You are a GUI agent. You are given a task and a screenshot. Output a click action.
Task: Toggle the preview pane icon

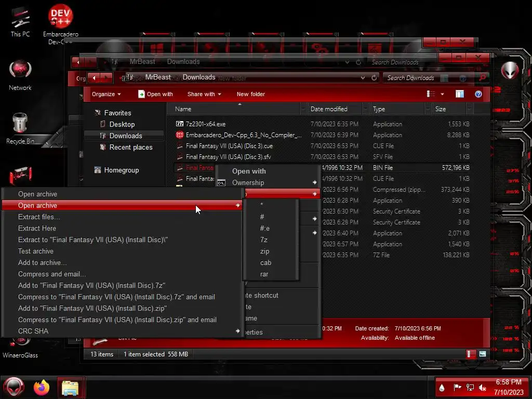click(460, 94)
